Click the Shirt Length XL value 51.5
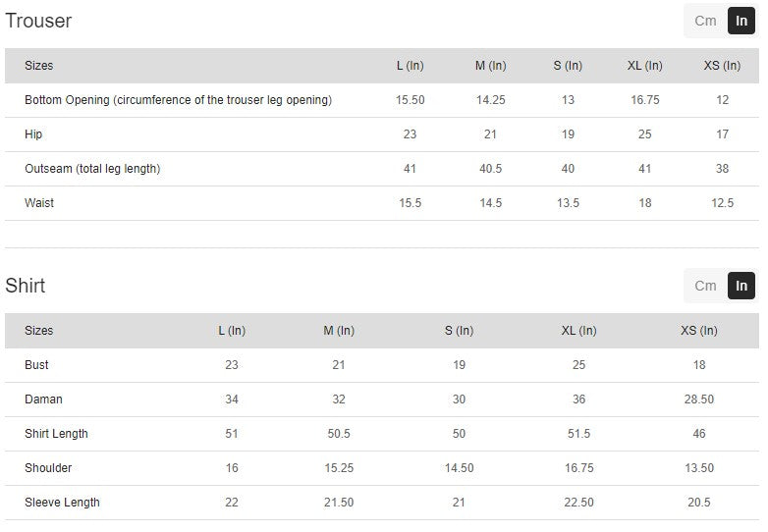This screenshot has height=532, width=768. tap(578, 434)
